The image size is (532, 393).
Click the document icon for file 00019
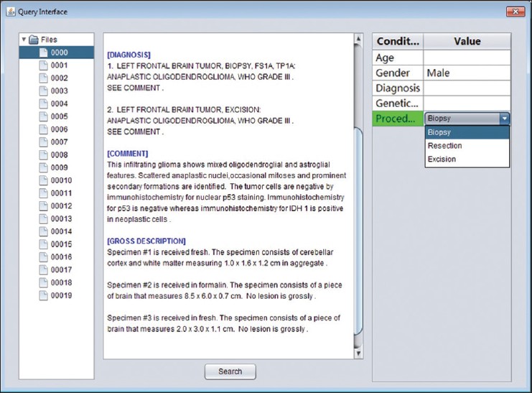(x=43, y=295)
